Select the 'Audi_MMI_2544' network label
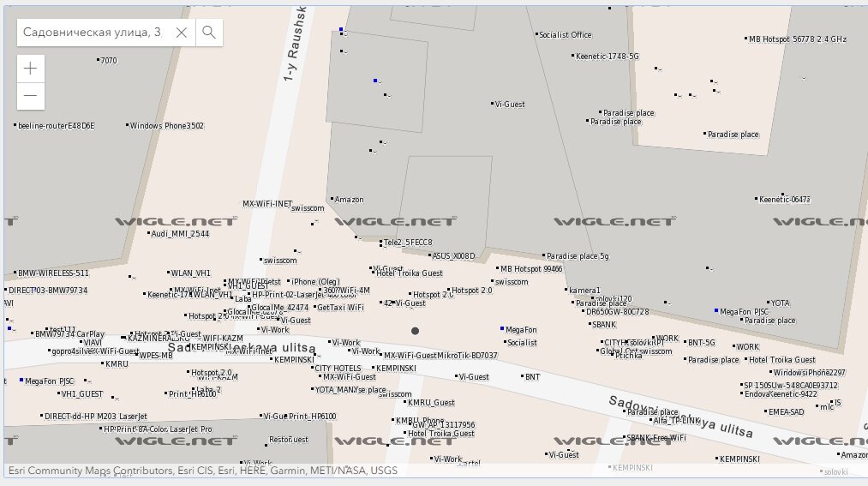 coord(180,234)
